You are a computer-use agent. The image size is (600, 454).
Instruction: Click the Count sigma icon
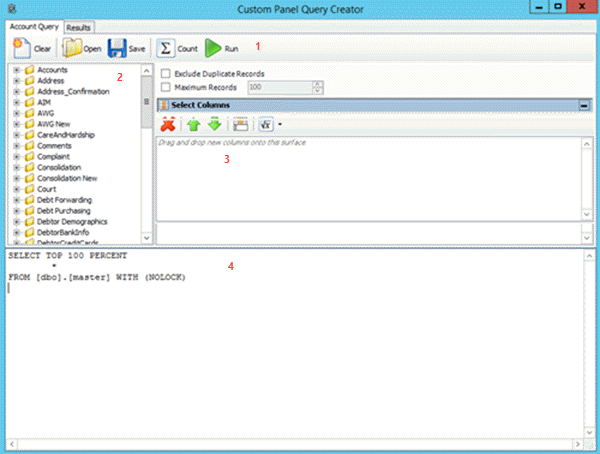167,47
